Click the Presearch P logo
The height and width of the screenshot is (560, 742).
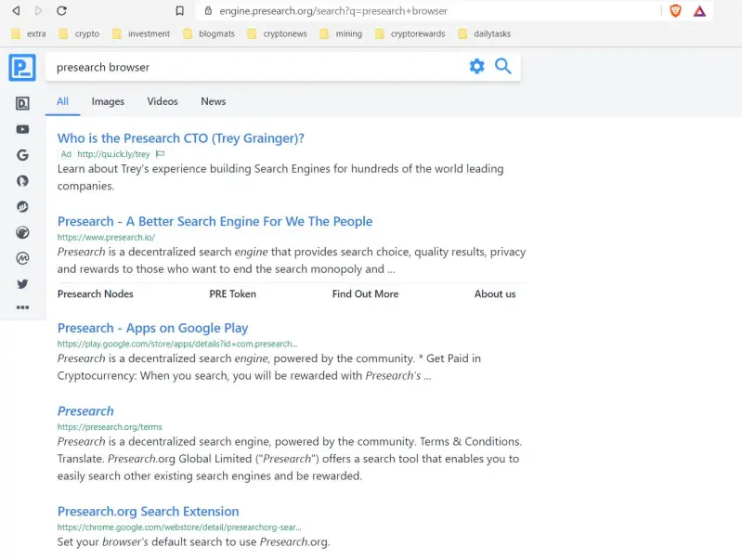pos(22,67)
